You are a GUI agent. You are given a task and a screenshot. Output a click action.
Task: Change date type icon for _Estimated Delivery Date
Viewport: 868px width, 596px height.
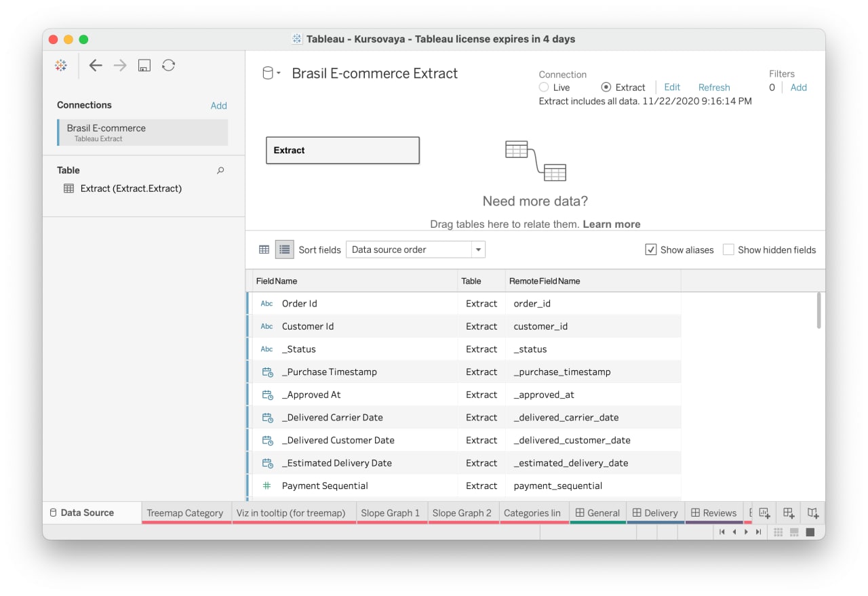[267, 463]
